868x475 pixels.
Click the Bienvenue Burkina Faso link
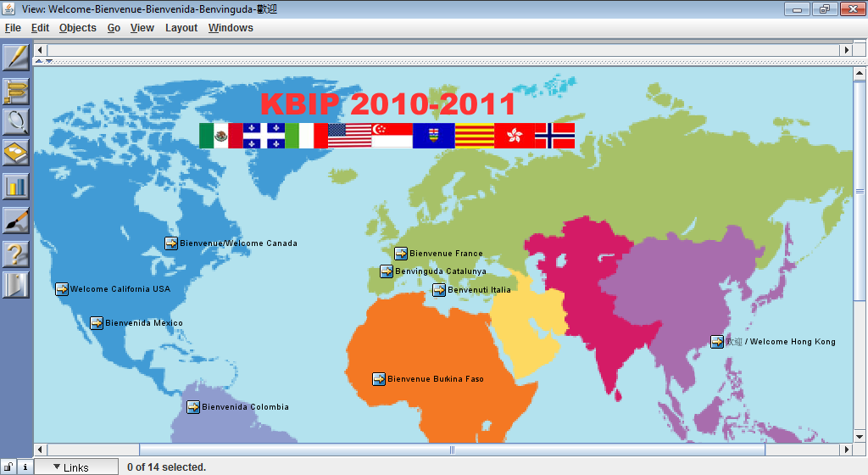[x=435, y=379]
